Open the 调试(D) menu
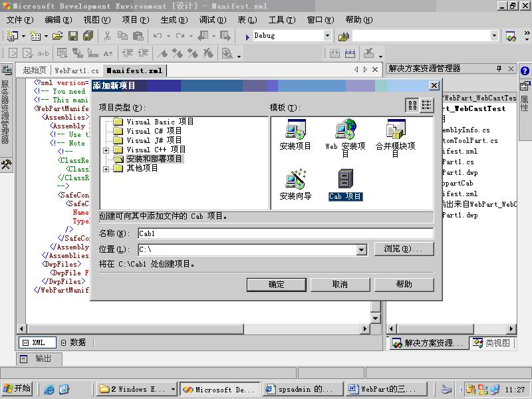 coord(213,20)
